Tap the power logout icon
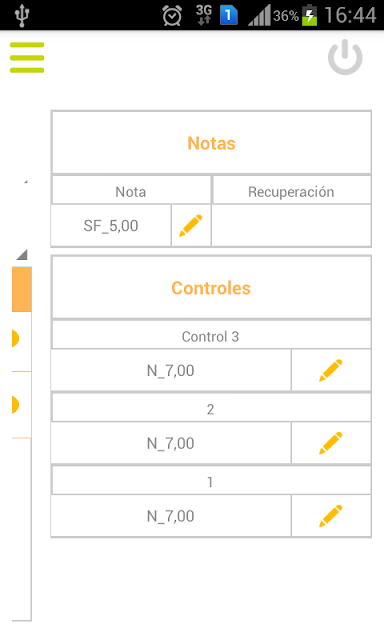 tap(345, 57)
